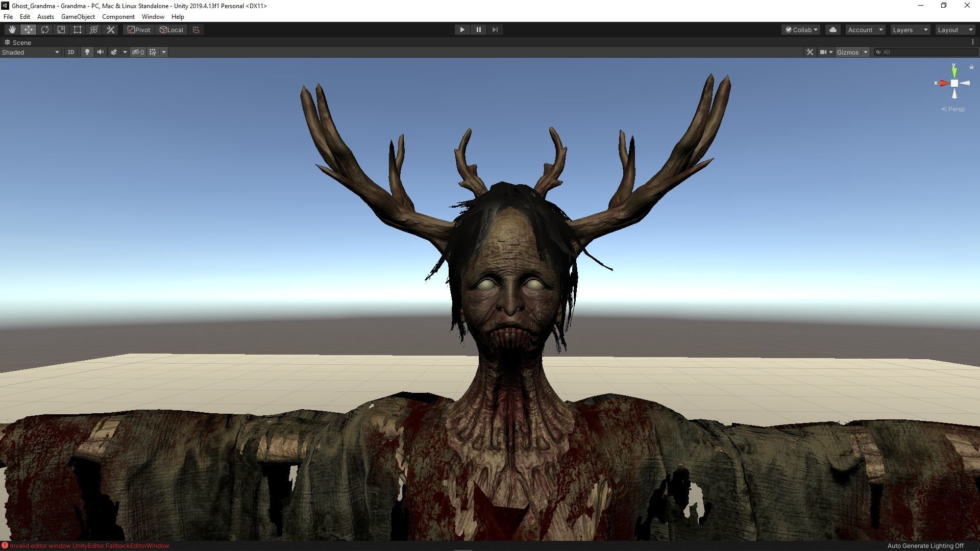980x551 pixels.
Task: Open the Layers dropdown
Action: [910, 30]
